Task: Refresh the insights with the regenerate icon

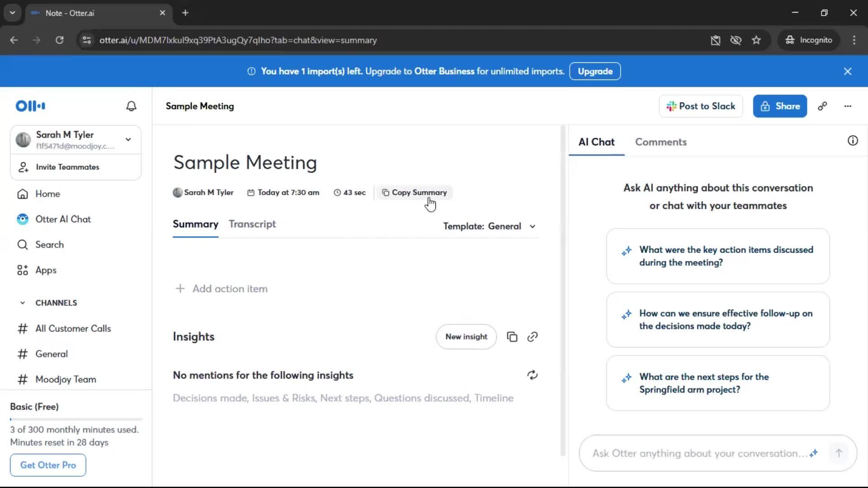Action: click(x=533, y=375)
